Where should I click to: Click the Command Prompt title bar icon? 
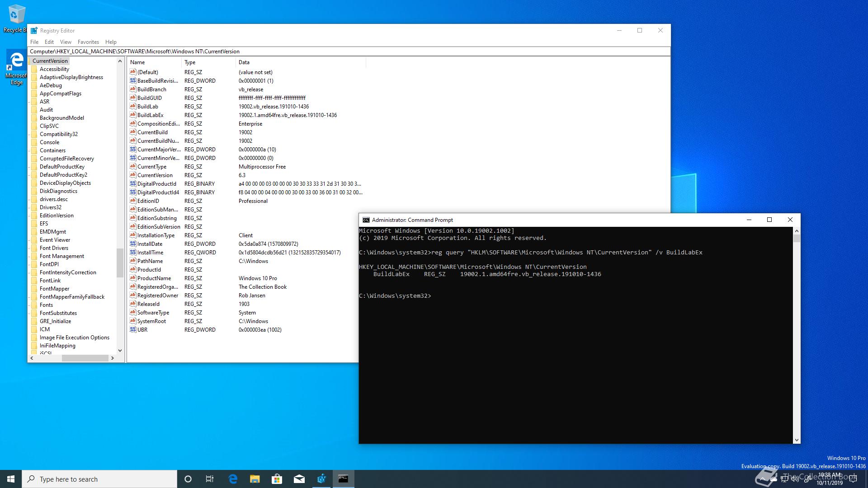point(366,220)
